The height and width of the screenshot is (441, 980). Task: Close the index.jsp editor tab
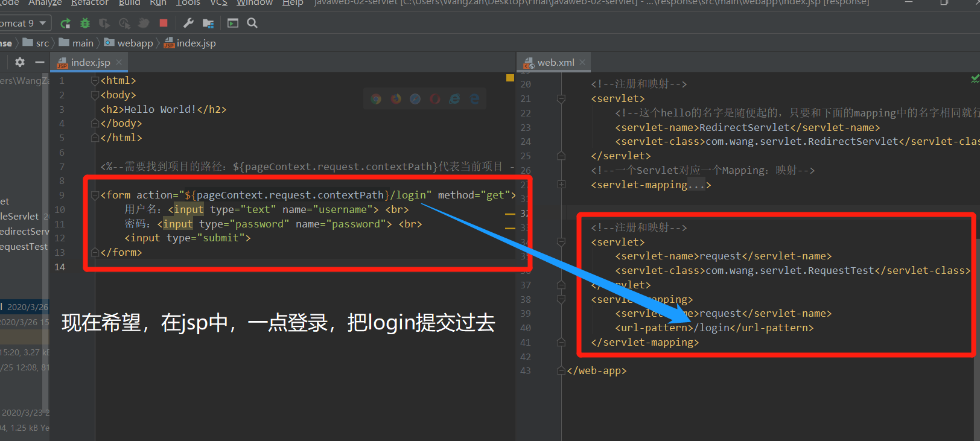coord(119,62)
